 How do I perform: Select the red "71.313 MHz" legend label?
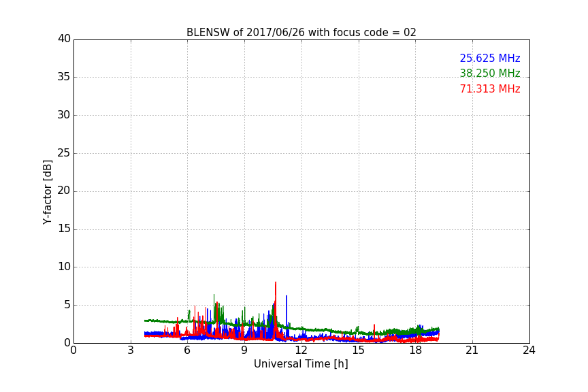[490, 89]
